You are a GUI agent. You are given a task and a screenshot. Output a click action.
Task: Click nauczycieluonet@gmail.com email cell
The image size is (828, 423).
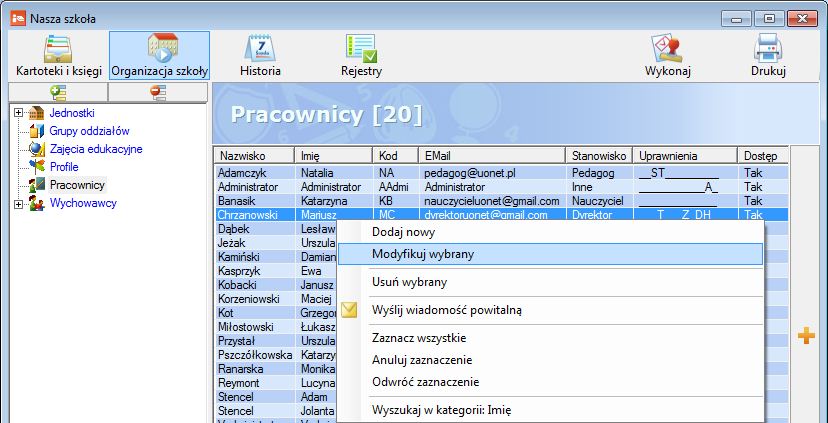[x=493, y=201]
